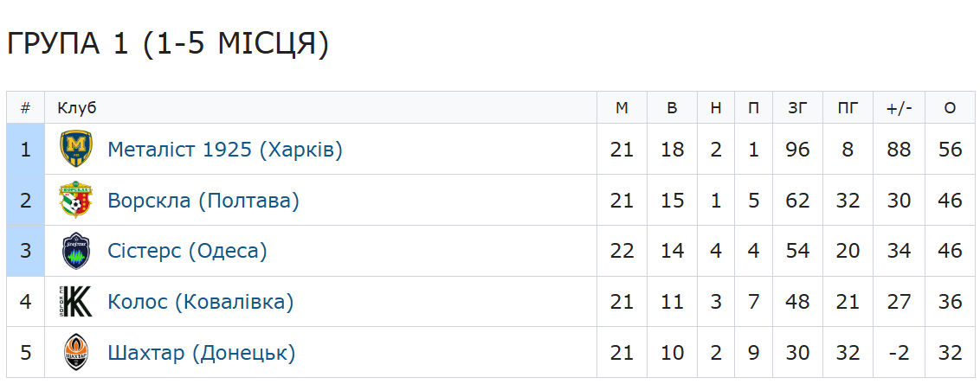
Task: Open the Металіст 1925 (Харків) team link
Action: coord(225,150)
